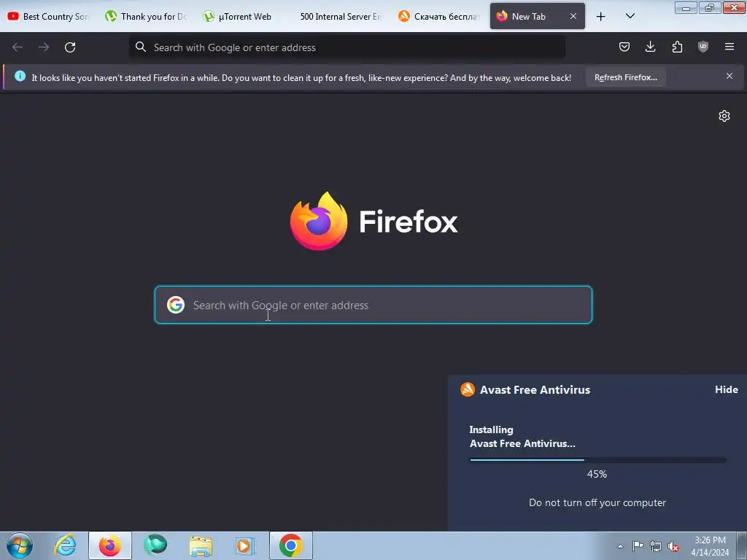Go back with the browser back arrow
The width and height of the screenshot is (747, 560).
coord(18,47)
